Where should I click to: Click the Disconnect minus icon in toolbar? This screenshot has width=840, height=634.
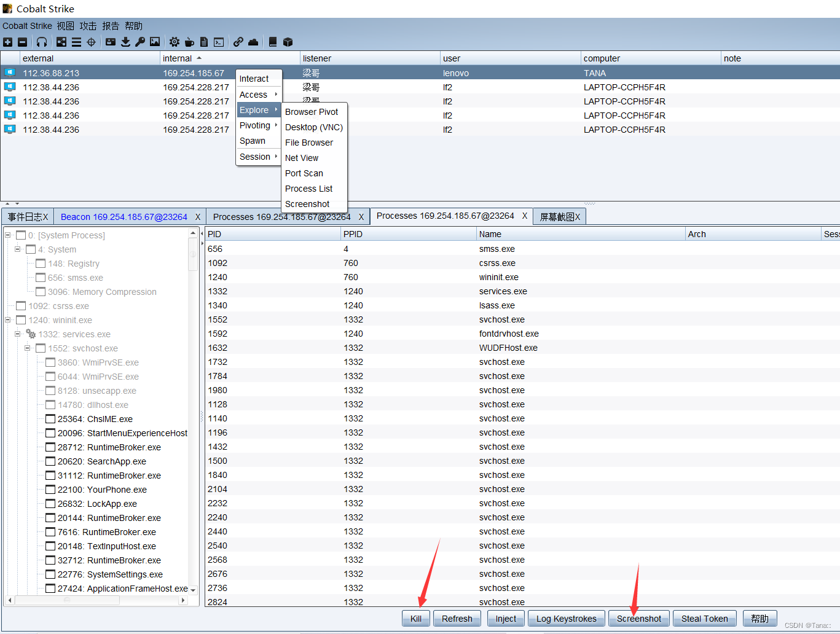[x=23, y=42]
